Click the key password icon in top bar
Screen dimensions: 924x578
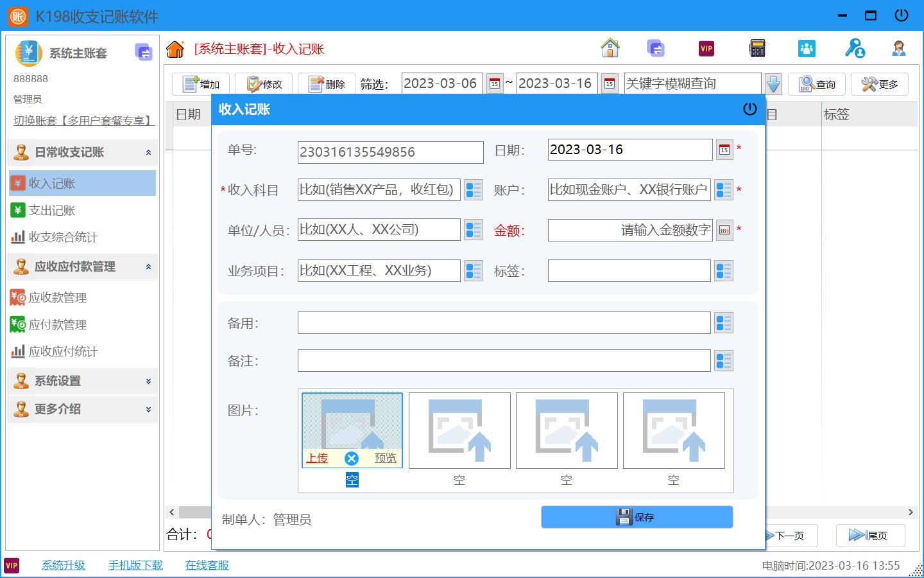click(x=854, y=48)
